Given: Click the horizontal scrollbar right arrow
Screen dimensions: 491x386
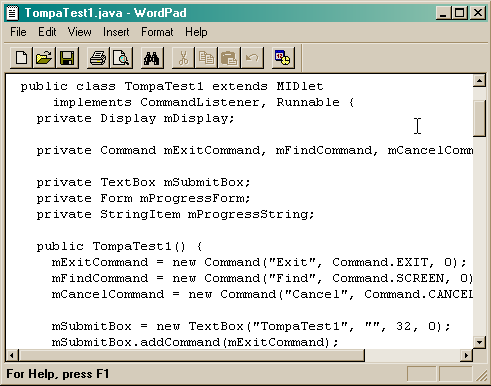Looking at the screenshot, I should pos(466,355).
